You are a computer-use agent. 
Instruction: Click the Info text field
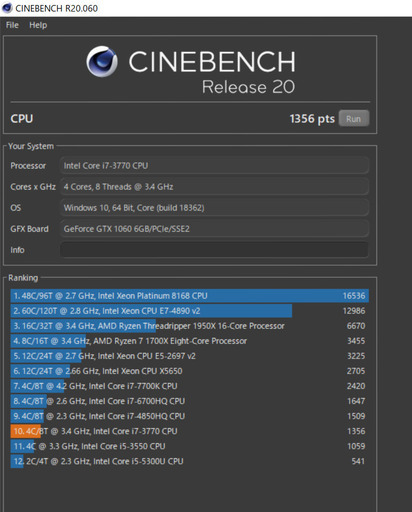coord(214,250)
